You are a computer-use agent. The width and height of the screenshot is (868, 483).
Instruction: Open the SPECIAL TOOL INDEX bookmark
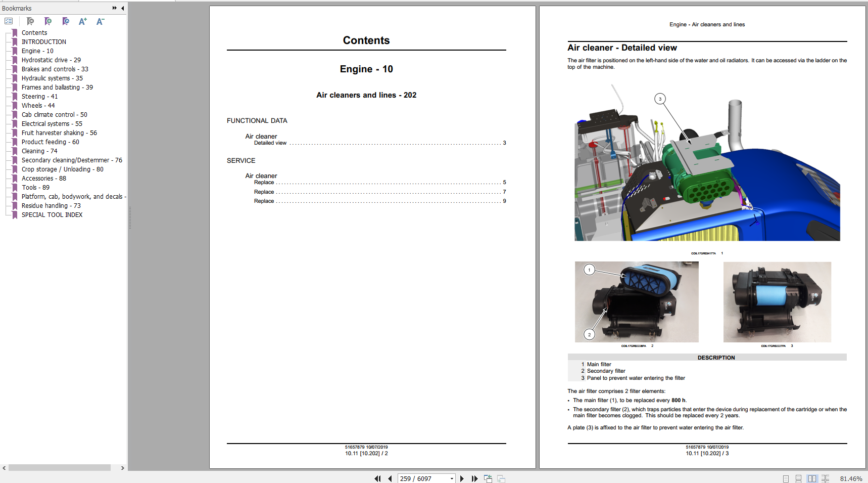pyautogui.click(x=52, y=215)
